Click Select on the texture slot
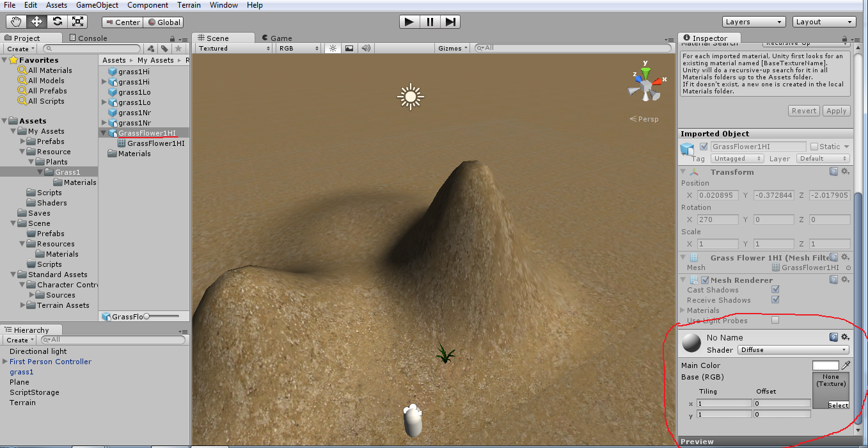The image size is (868, 448). (x=838, y=405)
